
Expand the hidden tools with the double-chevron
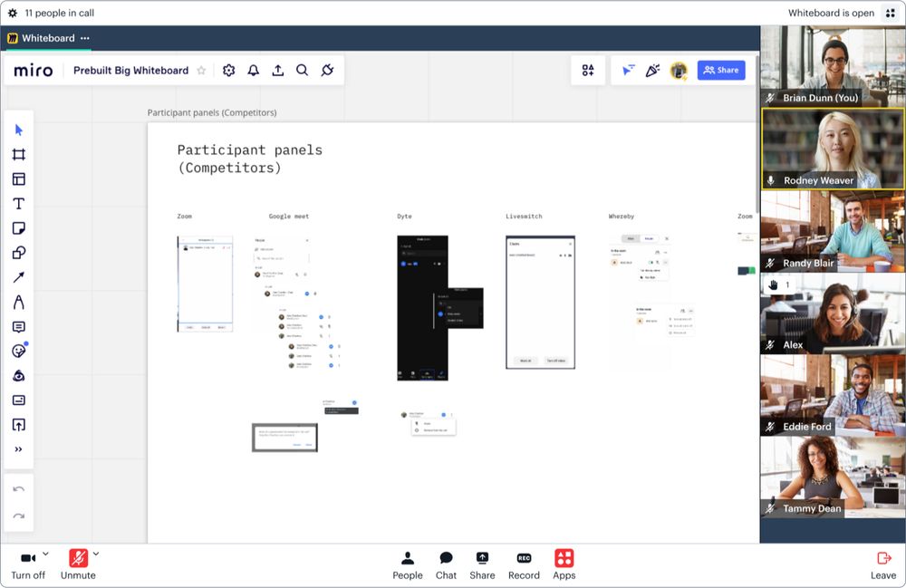point(18,448)
